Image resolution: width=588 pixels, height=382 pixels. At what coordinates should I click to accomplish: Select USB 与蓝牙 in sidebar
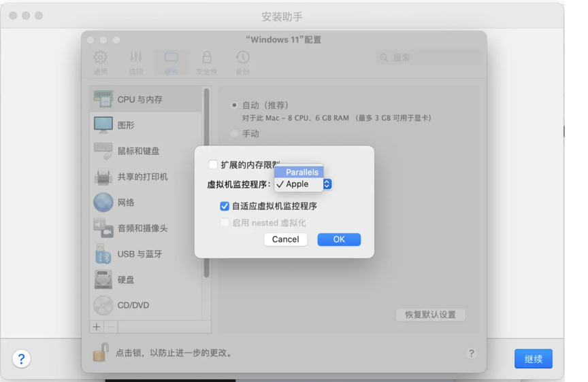(140, 254)
